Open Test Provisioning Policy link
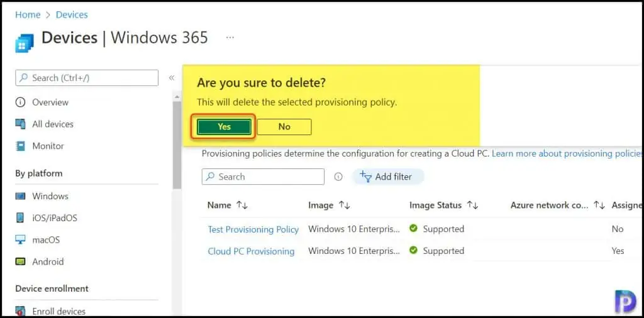Image resolution: width=644 pixels, height=318 pixels. [253, 229]
